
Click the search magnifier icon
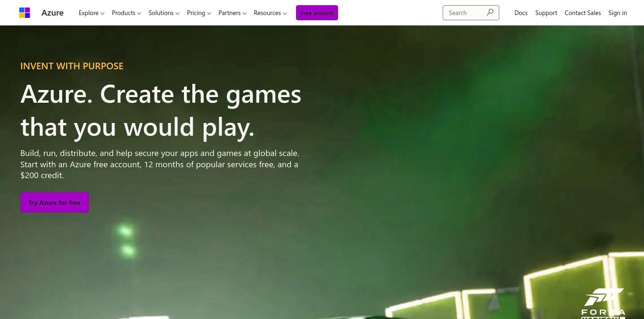(x=490, y=13)
